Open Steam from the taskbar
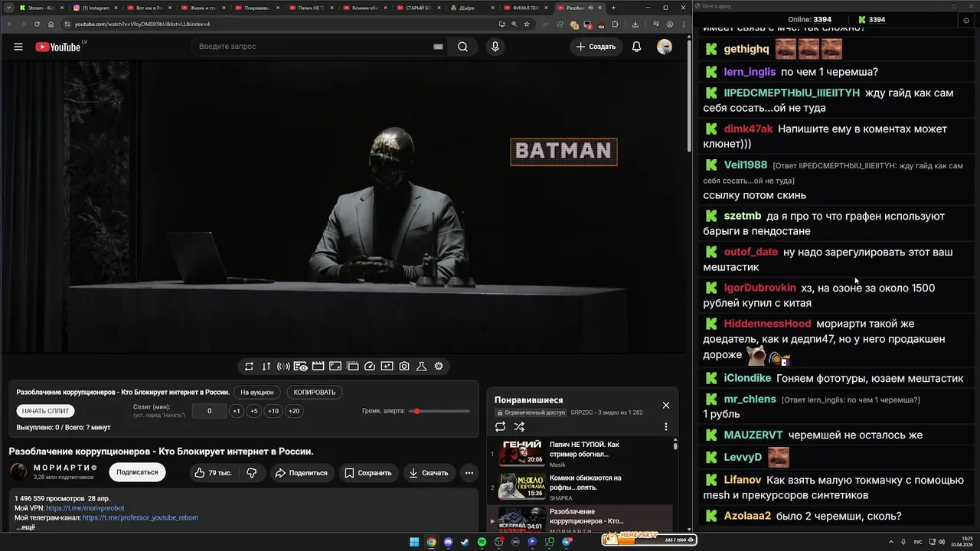Image resolution: width=980 pixels, height=551 pixels. pos(465,542)
